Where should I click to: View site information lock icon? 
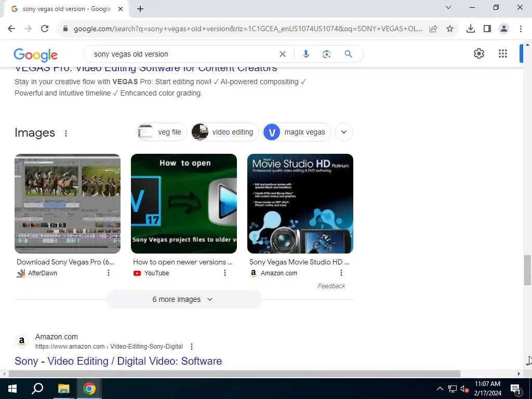coord(65,29)
